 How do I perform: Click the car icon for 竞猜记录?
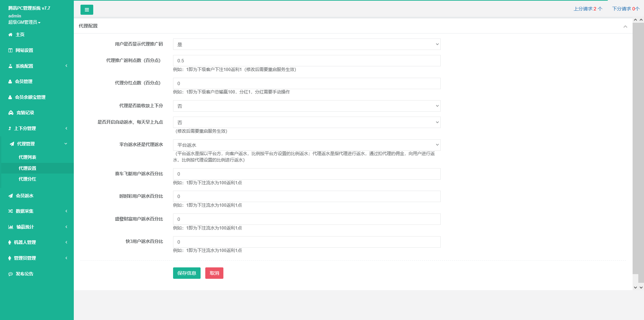[11, 113]
